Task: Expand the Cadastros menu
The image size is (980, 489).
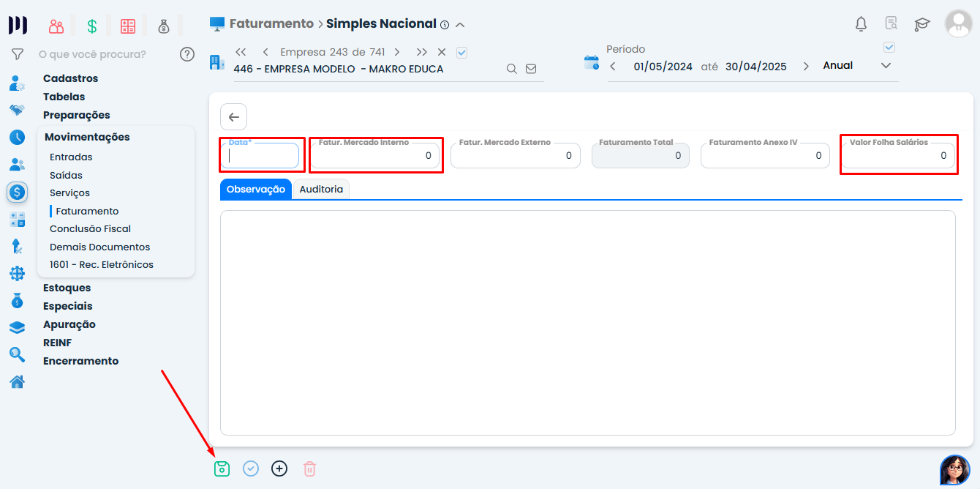Action: (x=70, y=78)
